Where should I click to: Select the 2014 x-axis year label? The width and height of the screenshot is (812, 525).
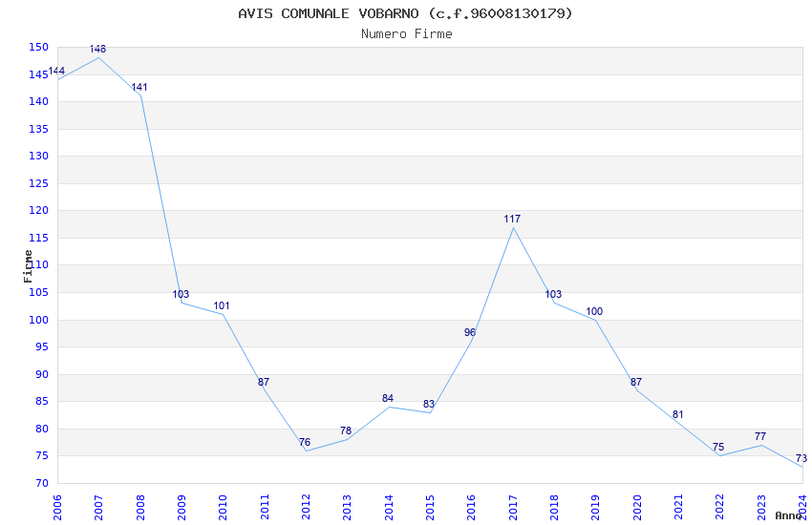(x=389, y=508)
